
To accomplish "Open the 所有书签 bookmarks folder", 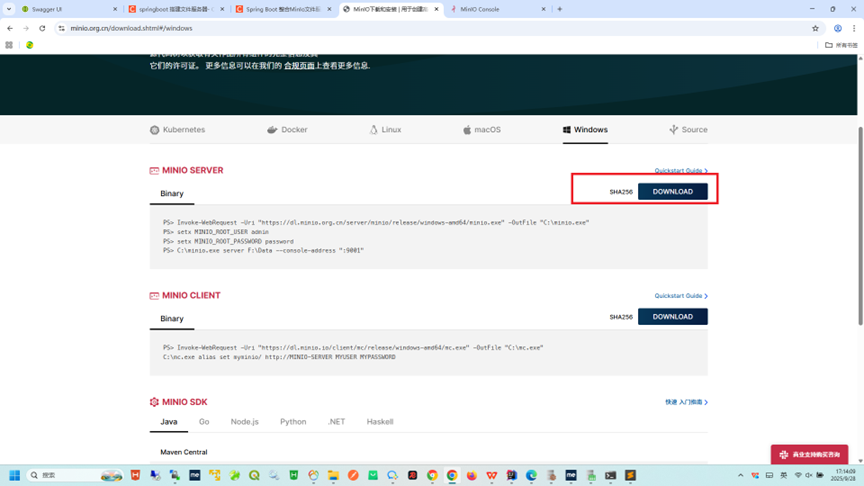I will tap(841, 45).
